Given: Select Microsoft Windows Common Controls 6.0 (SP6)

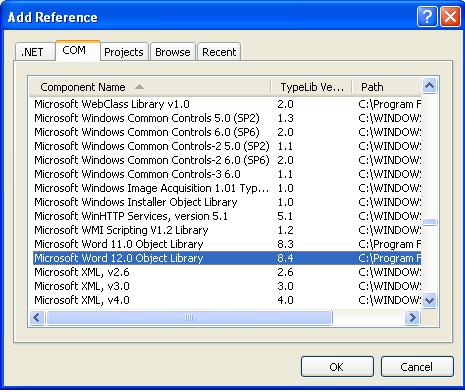Looking at the screenshot, I should click(x=227, y=132).
